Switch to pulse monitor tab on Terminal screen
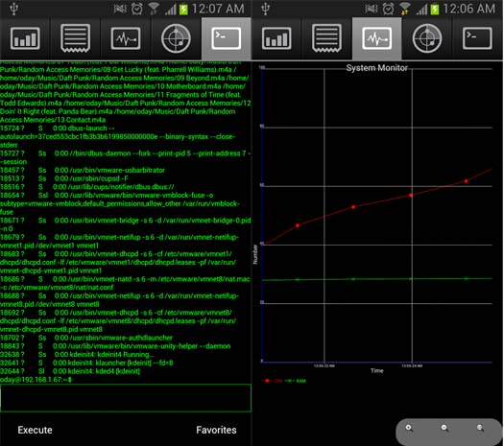 126,38
